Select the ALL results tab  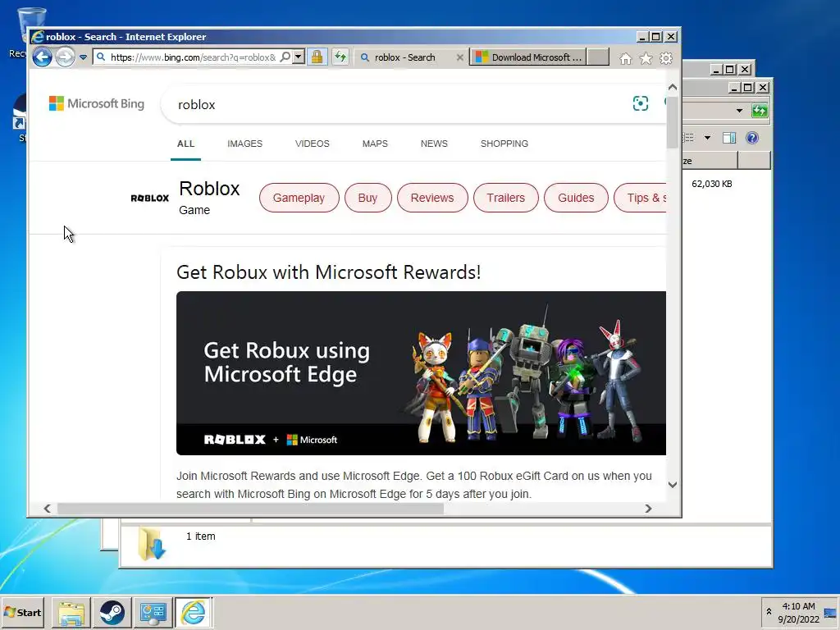point(186,144)
